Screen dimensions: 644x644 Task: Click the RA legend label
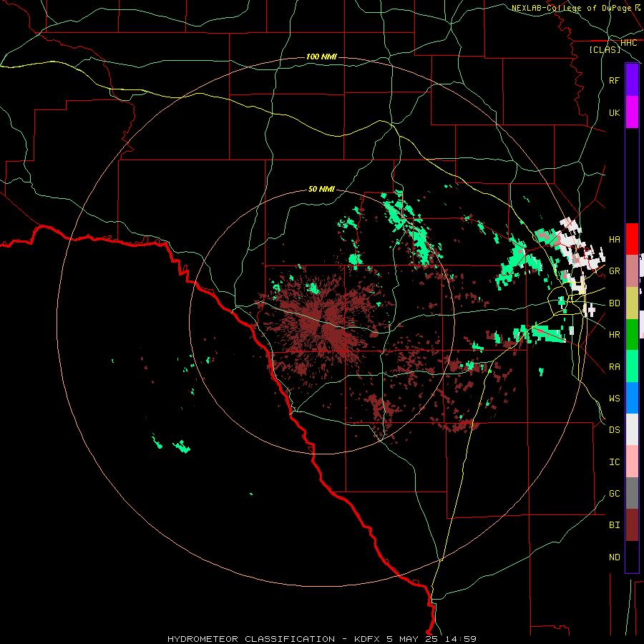point(614,366)
